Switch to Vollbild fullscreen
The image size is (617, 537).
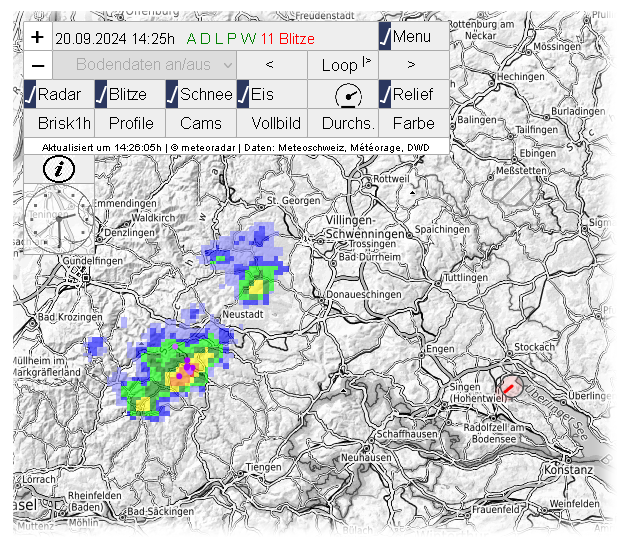(272, 124)
